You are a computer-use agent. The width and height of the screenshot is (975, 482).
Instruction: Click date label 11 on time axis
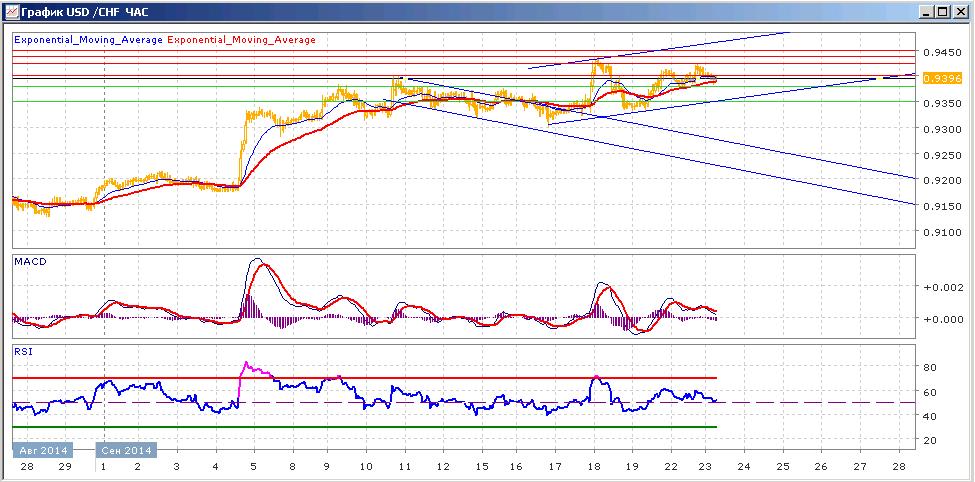(405, 466)
